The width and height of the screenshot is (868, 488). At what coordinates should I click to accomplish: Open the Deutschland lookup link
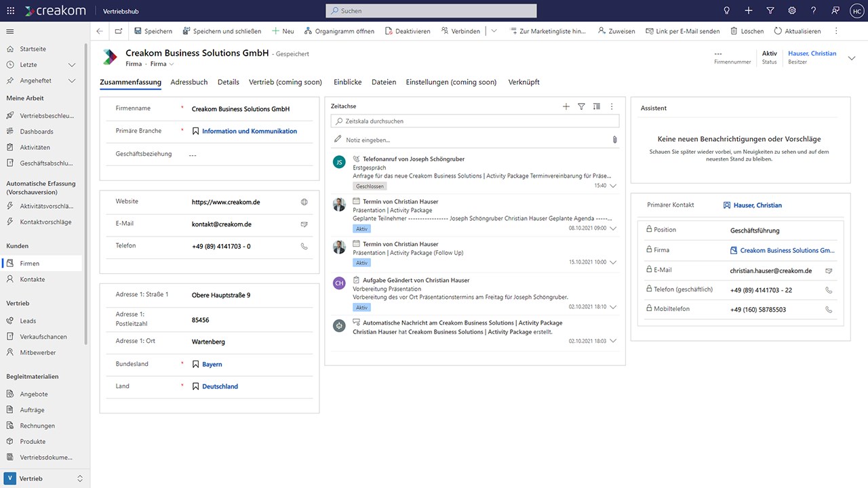(220, 387)
